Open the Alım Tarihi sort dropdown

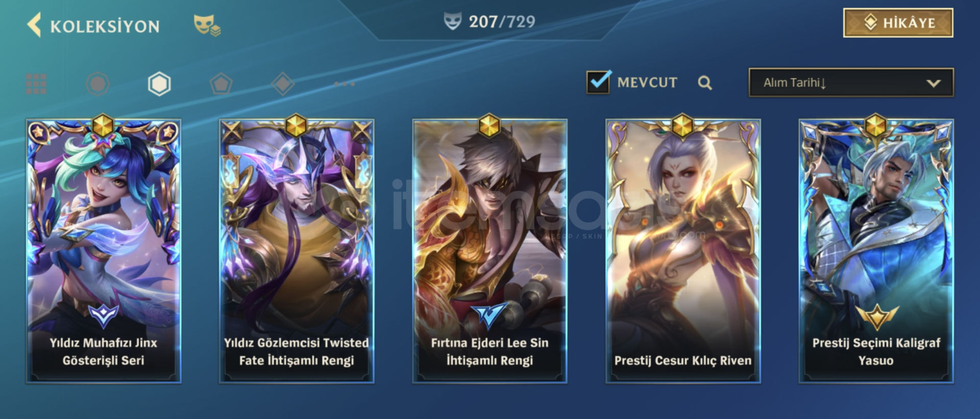click(851, 82)
